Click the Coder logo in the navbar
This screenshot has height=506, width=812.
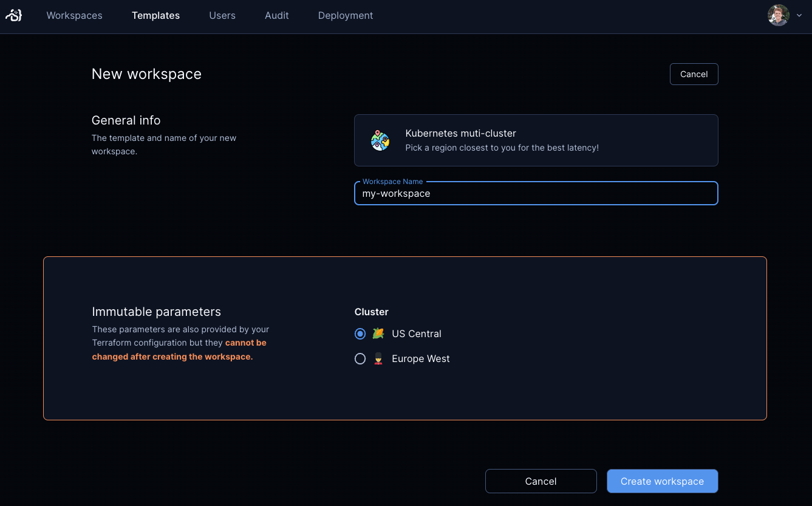pos(13,15)
